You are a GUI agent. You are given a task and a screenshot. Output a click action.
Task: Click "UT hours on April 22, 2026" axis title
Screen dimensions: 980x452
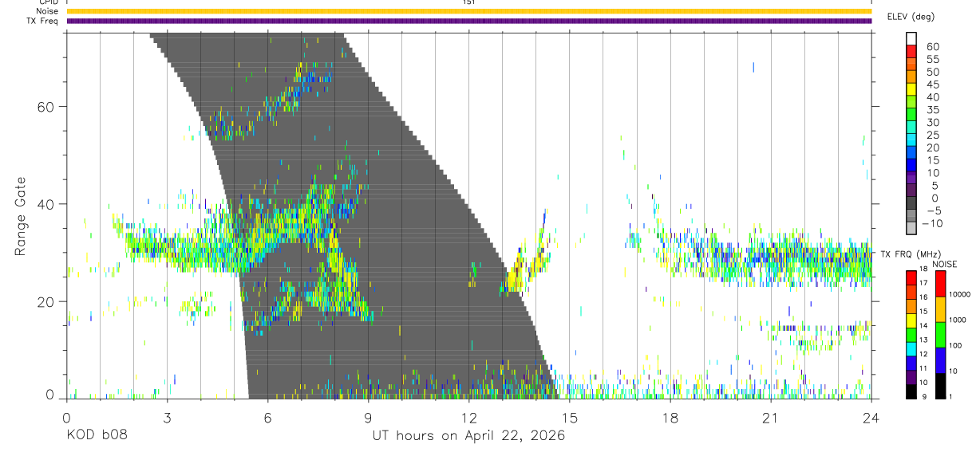[468, 435]
